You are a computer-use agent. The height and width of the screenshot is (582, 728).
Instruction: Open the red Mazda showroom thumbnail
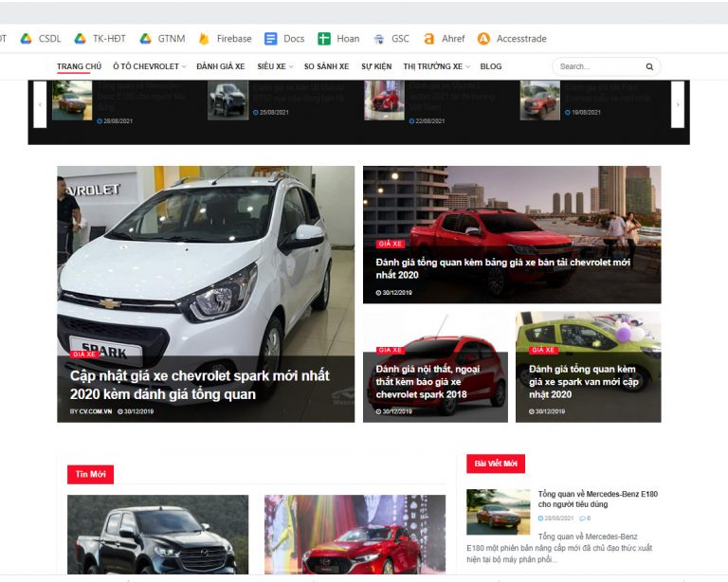[355, 535]
